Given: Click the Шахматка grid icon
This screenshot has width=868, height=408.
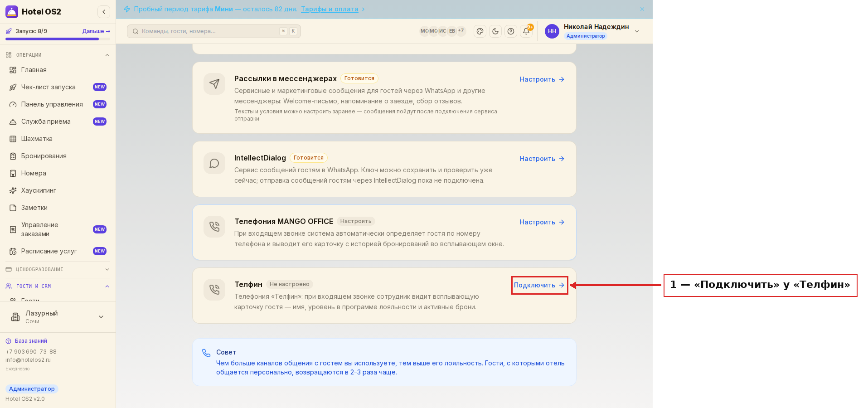Looking at the screenshot, I should 13,139.
